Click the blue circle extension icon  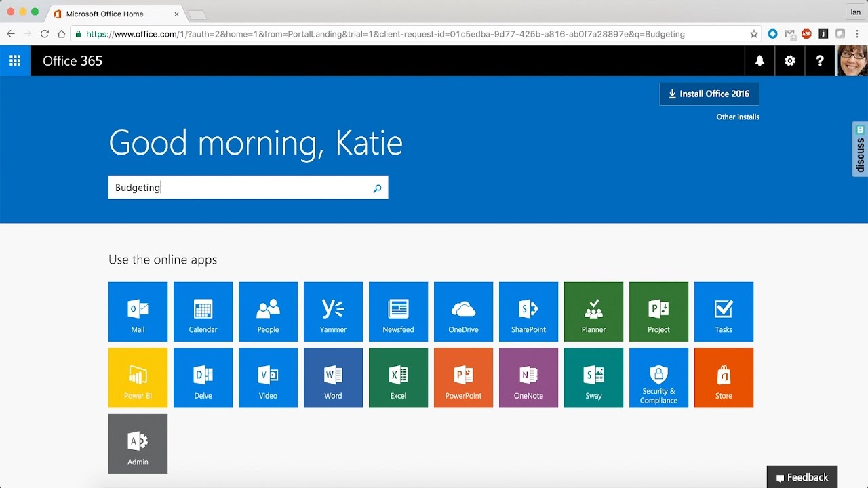click(773, 34)
